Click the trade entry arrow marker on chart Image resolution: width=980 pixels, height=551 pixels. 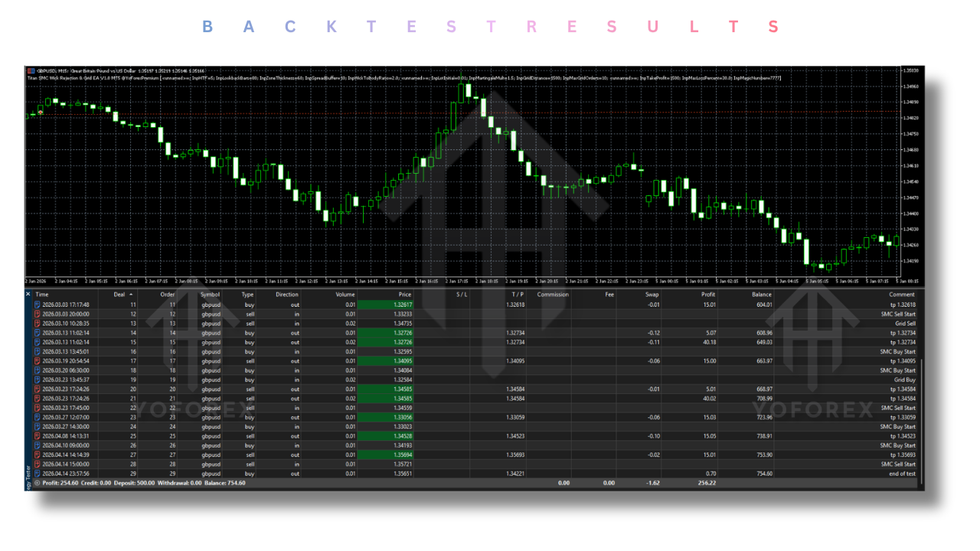click(x=41, y=112)
